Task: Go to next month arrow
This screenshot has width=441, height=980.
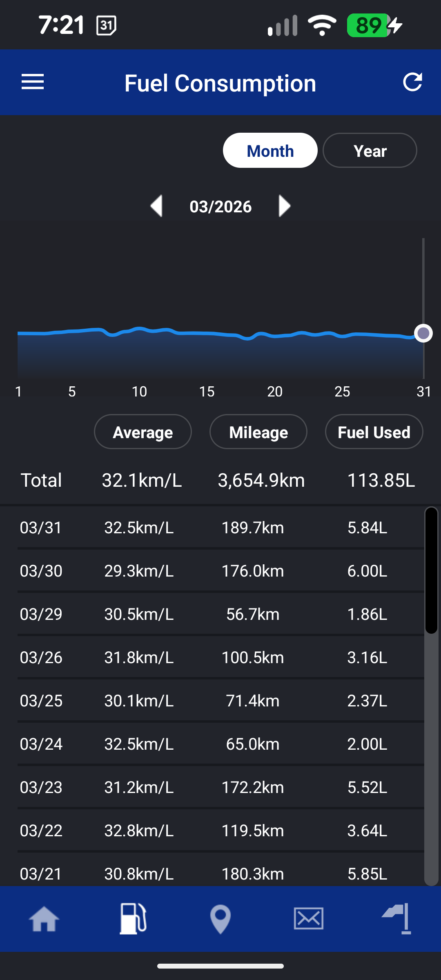Action: [x=284, y=206]
